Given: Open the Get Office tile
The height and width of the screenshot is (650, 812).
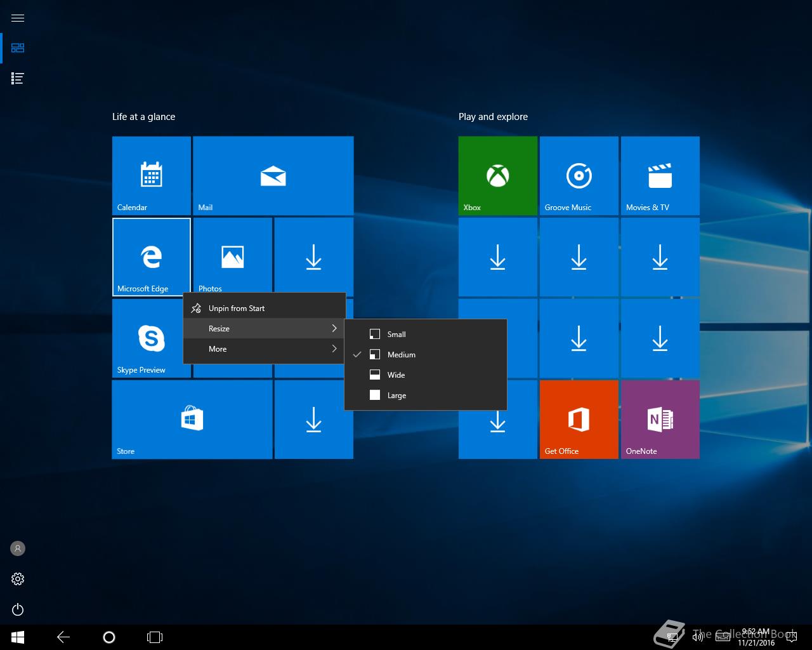Looking at the screenshot, I should (x=579, y=420).
